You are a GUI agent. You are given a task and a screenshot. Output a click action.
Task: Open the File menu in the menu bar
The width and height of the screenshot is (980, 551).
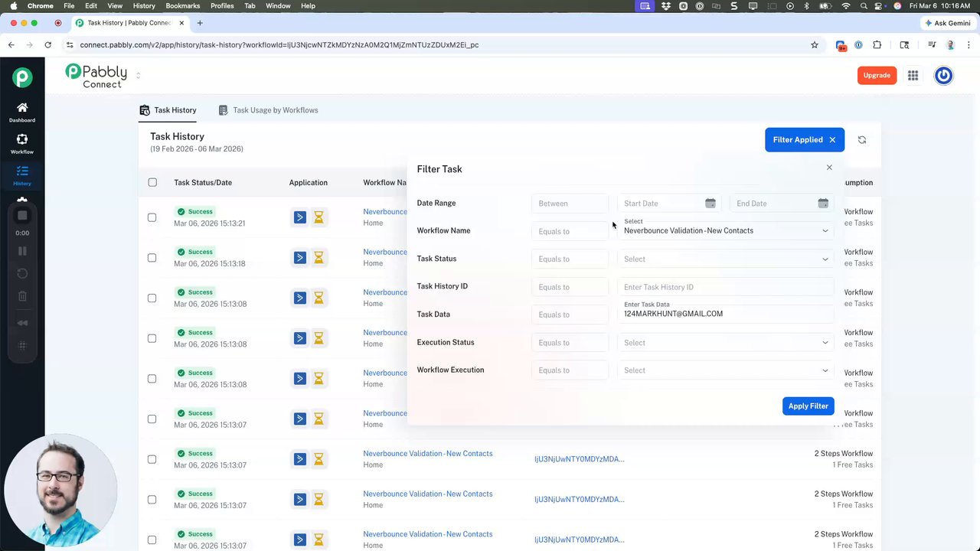tap(69, 6)
